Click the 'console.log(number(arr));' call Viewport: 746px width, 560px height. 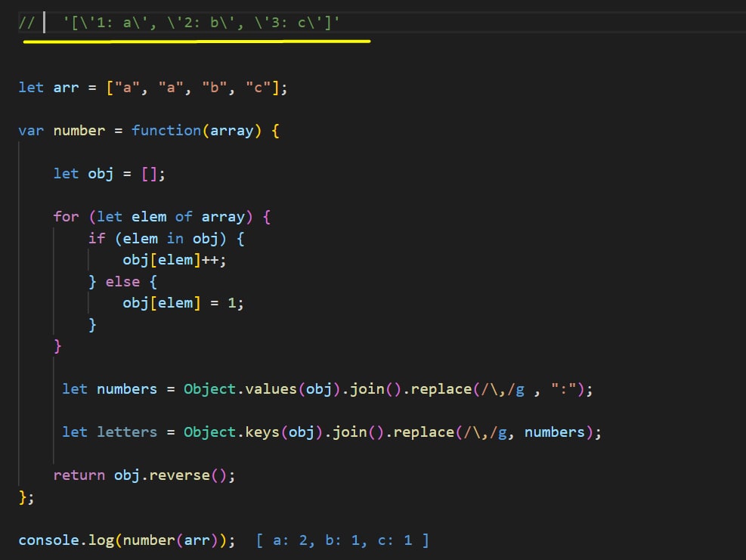click(x=126, y=540)
